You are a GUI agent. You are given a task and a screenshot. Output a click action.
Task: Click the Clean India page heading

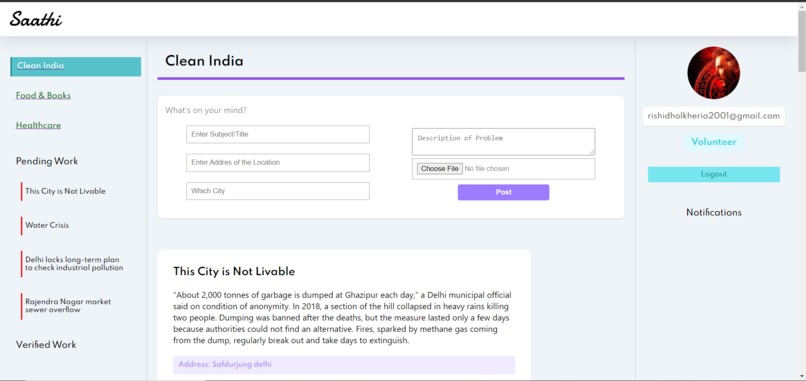[x=204, y=61]
